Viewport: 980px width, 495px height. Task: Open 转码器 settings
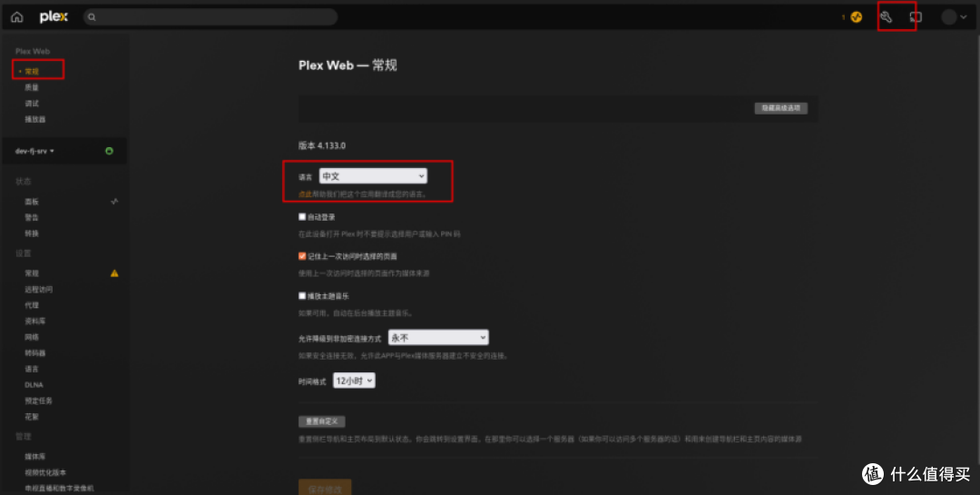pos(35,353)
